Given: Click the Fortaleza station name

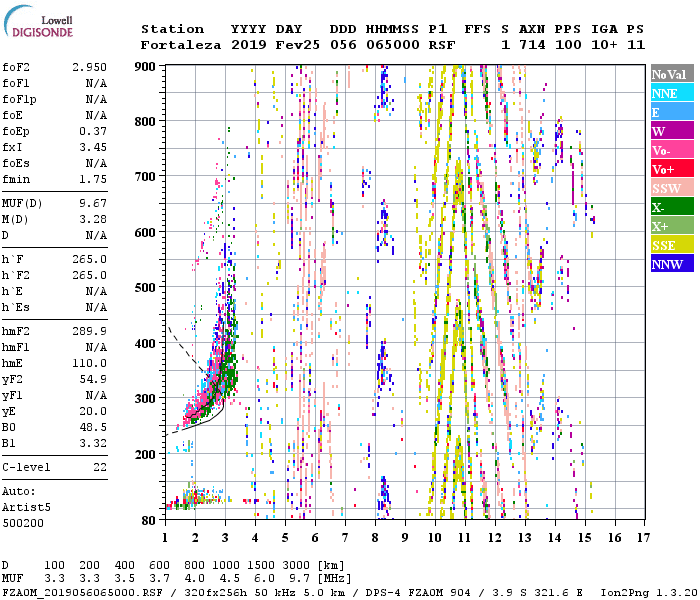Looking at the screenshot, I should [x=181, y=46].
